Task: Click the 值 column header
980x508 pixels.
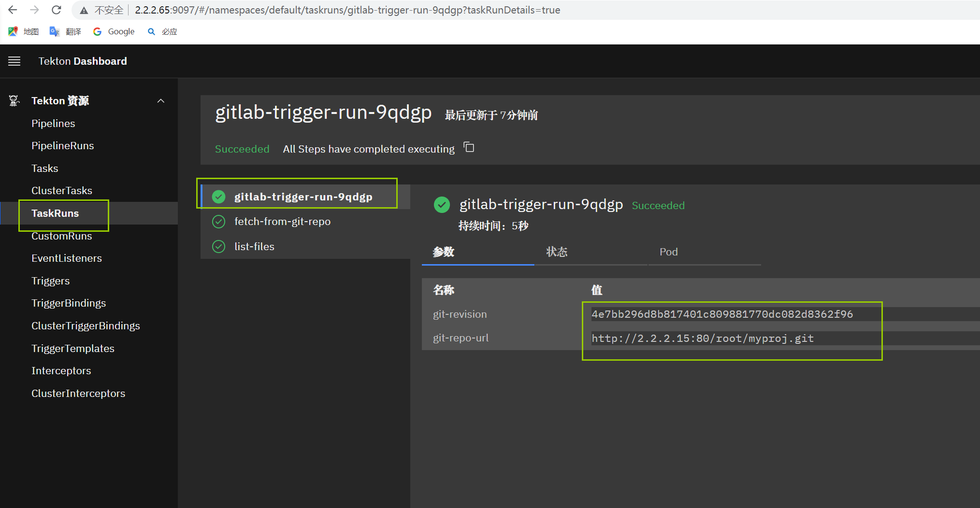Action: 597,290
